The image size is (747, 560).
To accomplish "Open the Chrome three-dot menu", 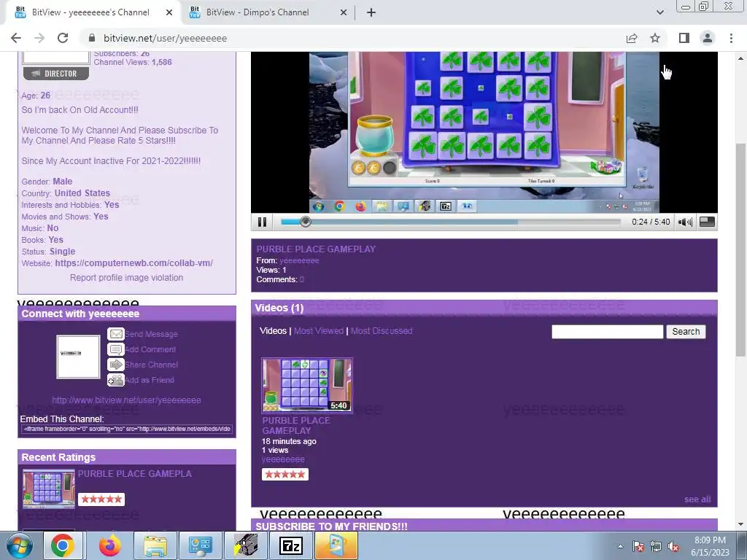I will 731,38.
